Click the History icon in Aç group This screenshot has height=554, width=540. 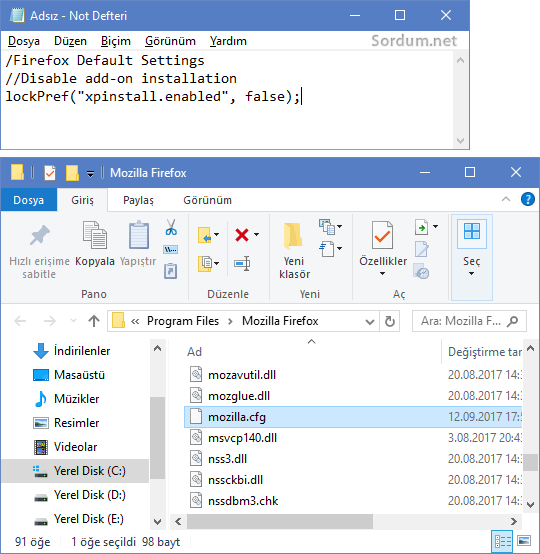click(421, 271)
